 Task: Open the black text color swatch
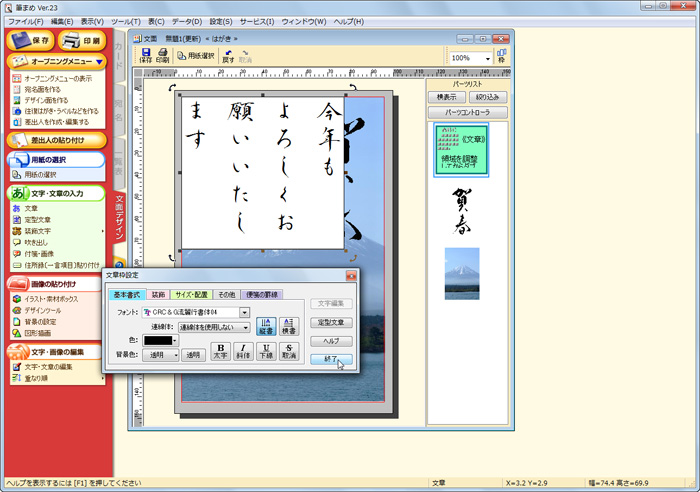(x=160, y=341)
